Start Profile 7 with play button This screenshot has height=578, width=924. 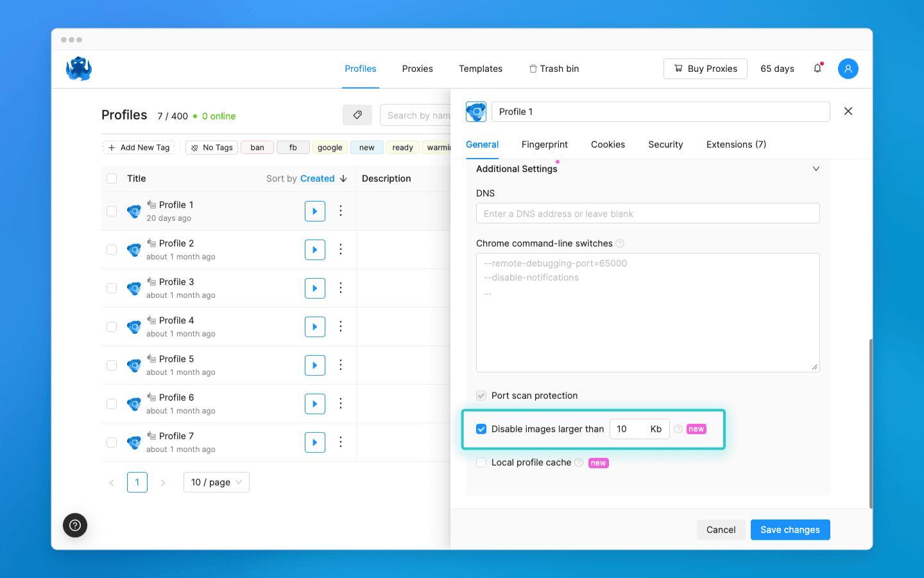pyautogui.click(x=315, y=442)
